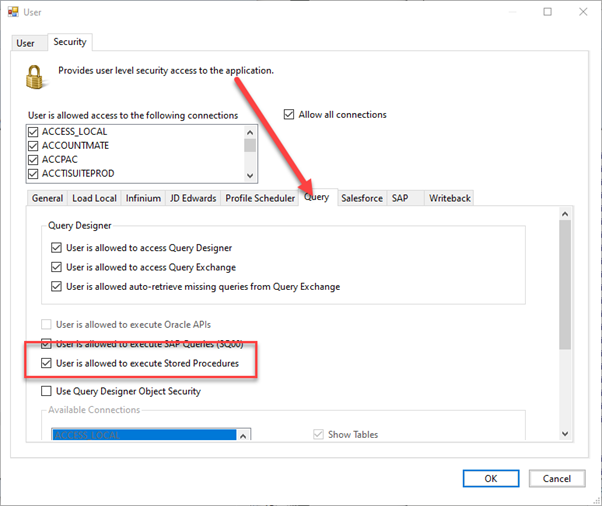Screen dimensions: 602x506
Task: Uncheck the ACCOUNTMATE connection
Action: point(33,146)
